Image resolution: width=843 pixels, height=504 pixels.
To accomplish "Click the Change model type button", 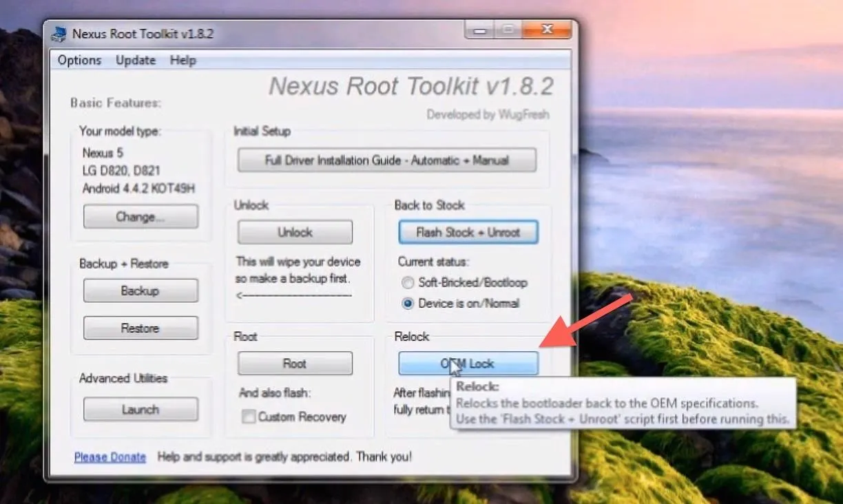I will (140, 217).
